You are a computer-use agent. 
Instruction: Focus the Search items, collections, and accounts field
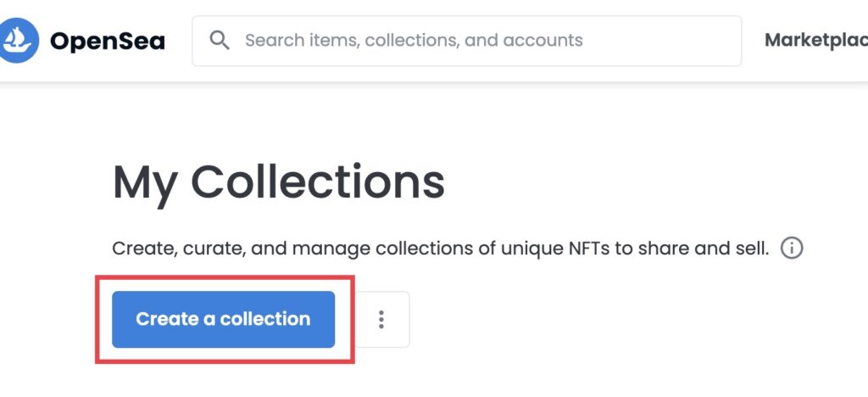(x=467, y=41)
